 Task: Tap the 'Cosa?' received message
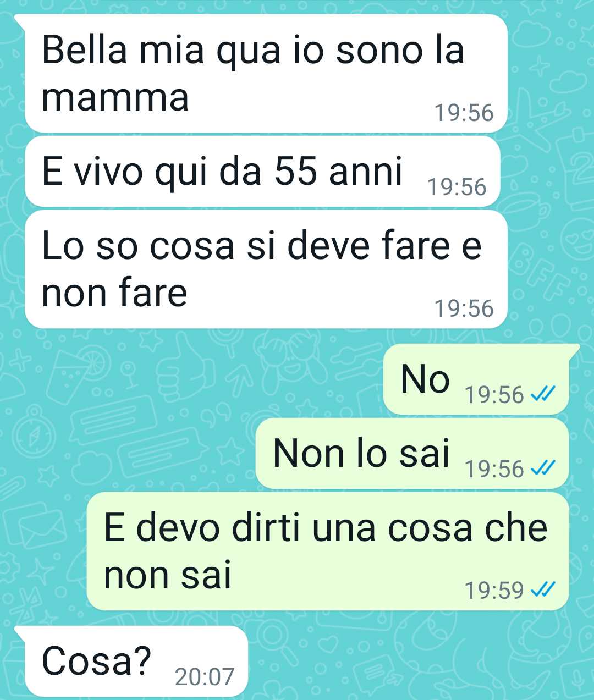point(136,662)
